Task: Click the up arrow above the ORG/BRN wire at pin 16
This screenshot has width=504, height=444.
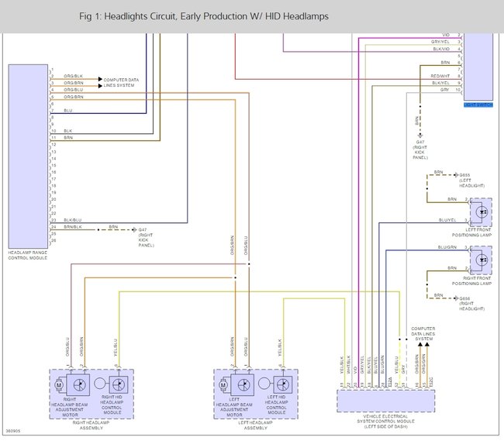Action: [420, 344]
